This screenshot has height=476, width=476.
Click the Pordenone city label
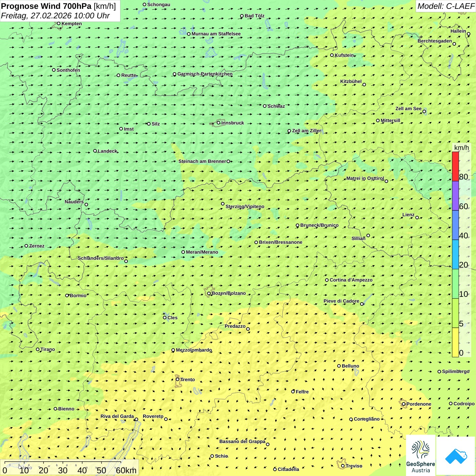tap(419, 404)
